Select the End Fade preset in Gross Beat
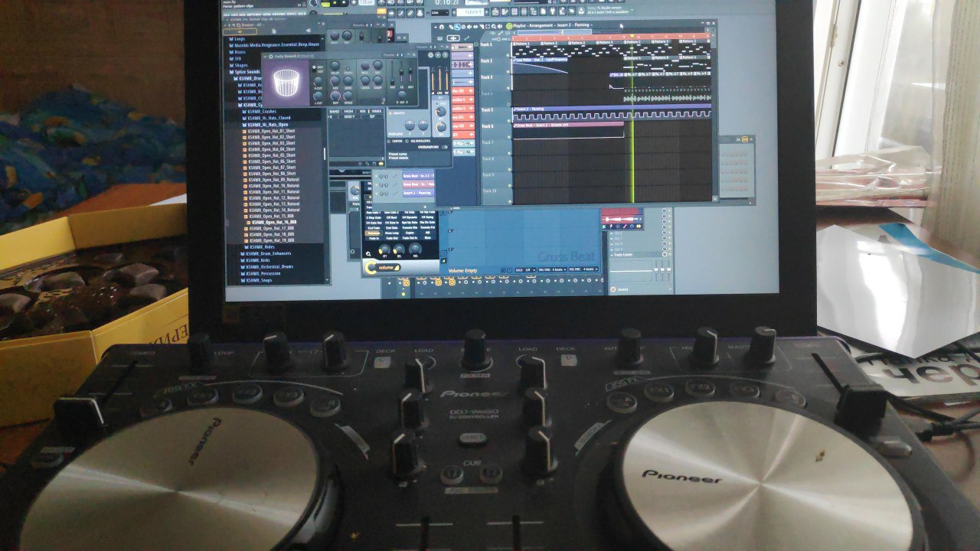This screenshot has height=551, width=980. (374, 228)
